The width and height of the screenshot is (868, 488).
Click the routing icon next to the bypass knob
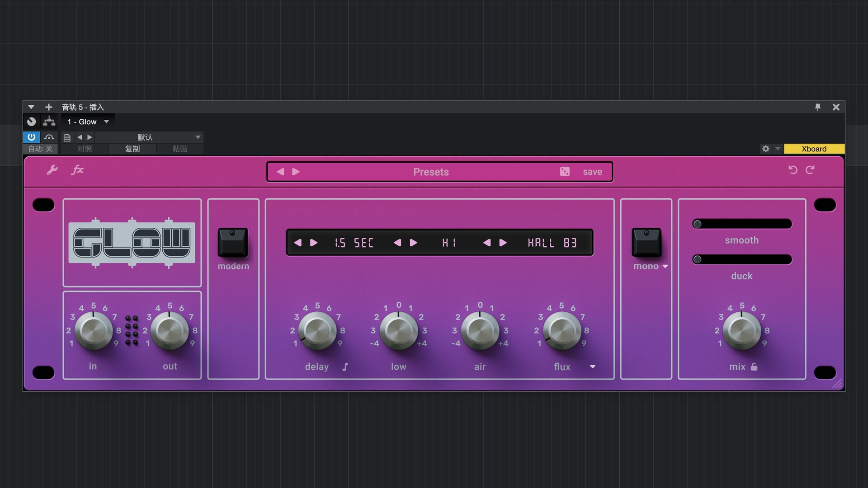click(49, 121)
